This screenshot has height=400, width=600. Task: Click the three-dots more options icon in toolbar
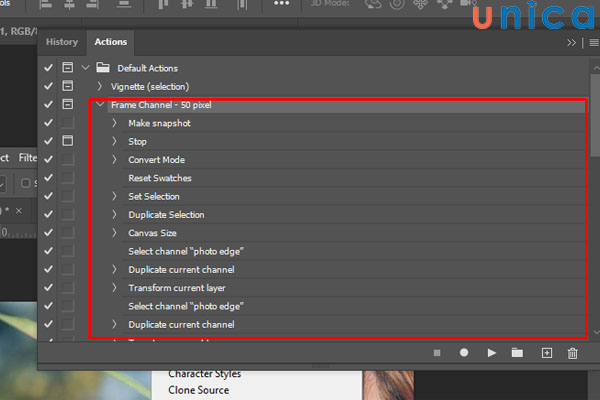281,5
